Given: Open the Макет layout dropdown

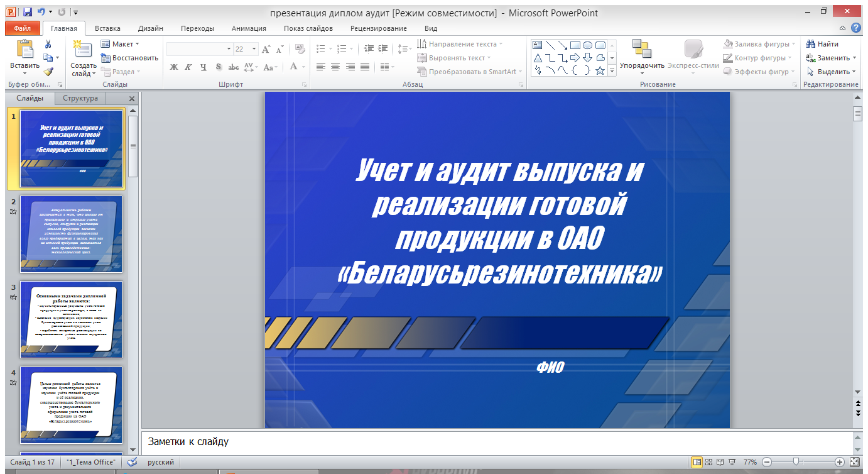Looking at the screenshot, I should tap(120, 44).
